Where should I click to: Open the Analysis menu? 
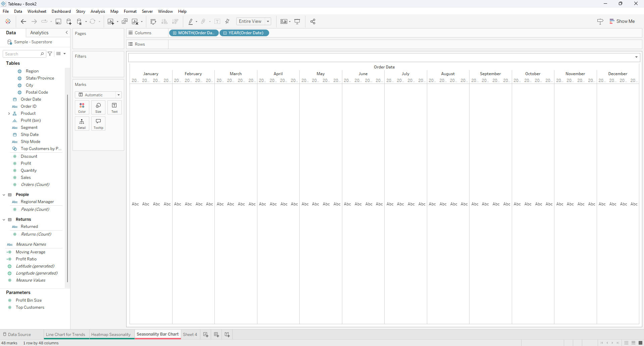coord(98,11)
